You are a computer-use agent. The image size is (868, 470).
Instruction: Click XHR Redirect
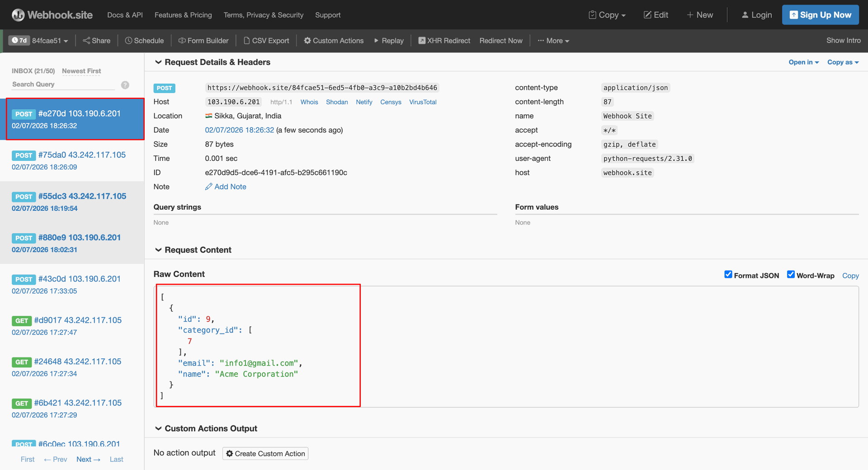[444, 41]
